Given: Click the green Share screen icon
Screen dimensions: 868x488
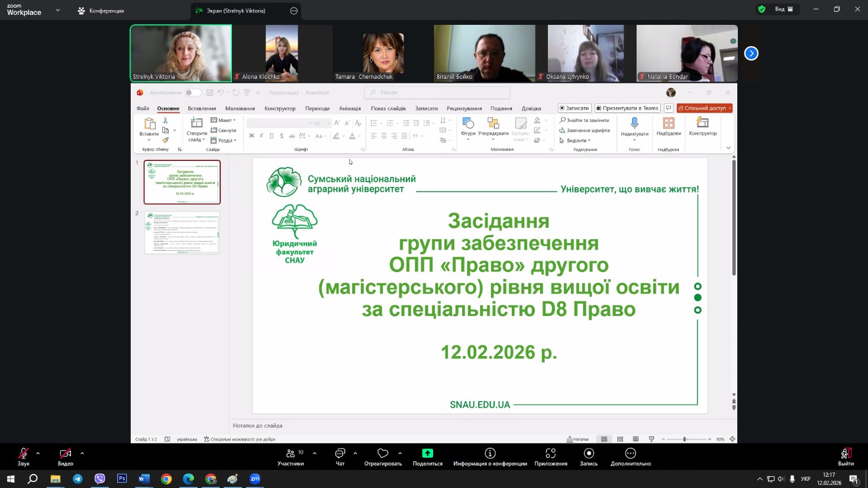Looking at the screenshot, I should click(427, 453).
